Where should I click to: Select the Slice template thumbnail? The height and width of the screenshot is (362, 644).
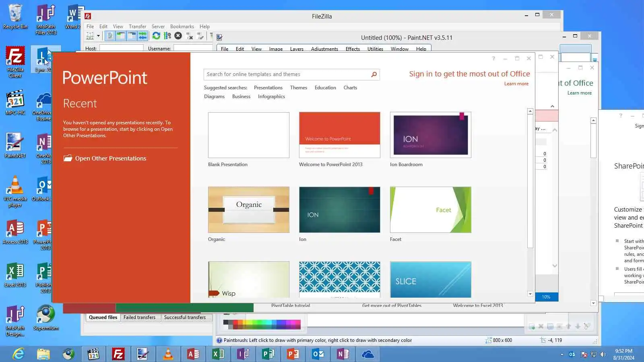[431, 280]
